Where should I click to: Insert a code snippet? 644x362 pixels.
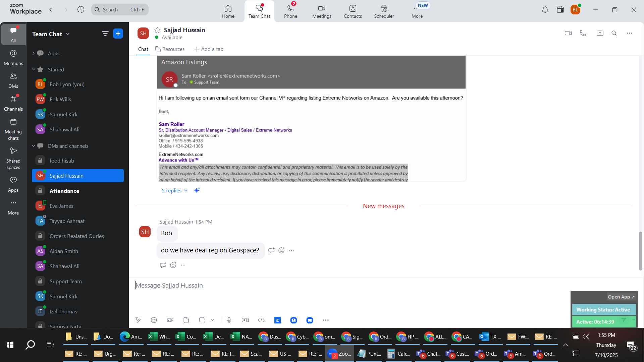click(x=261, y=320)
